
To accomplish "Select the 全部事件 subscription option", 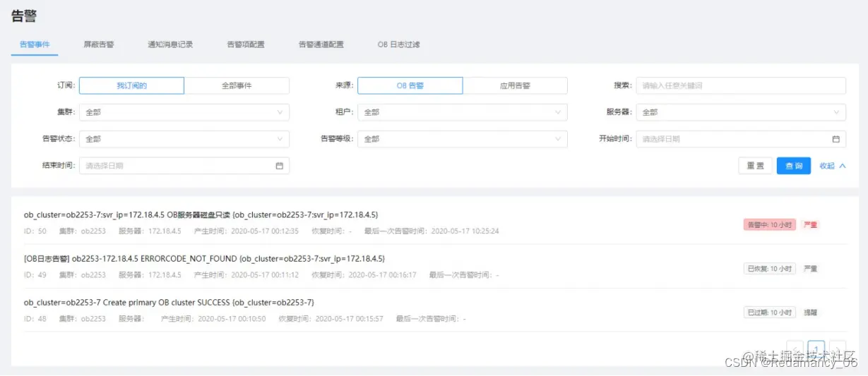I will [x=237, y=85].
